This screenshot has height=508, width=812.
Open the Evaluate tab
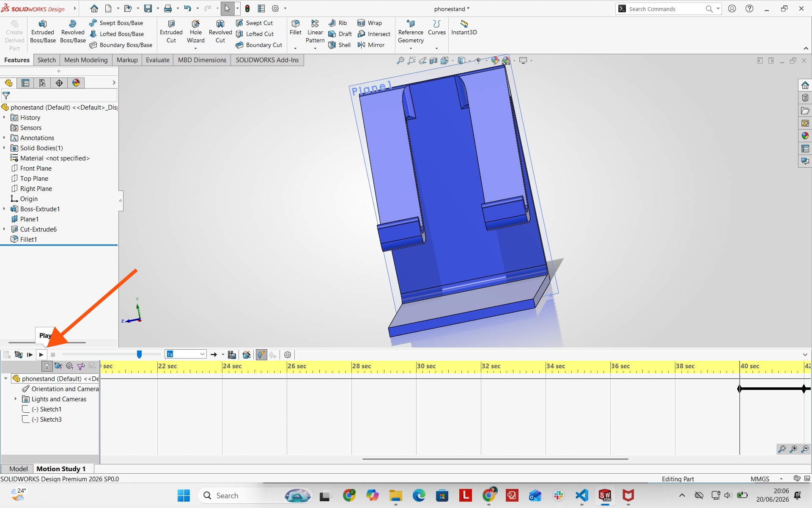tap(157, 60)
